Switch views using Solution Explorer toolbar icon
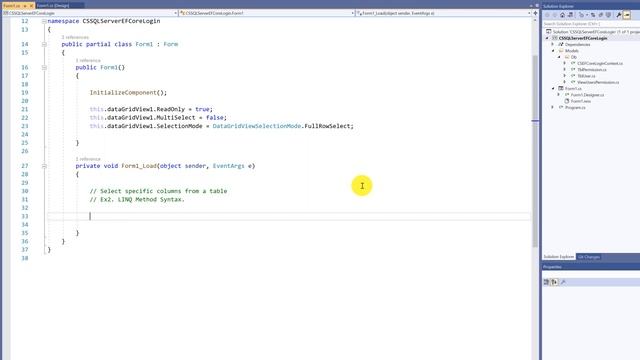Image resolution: width=640 pixels, height=360 pixels. 570,15
